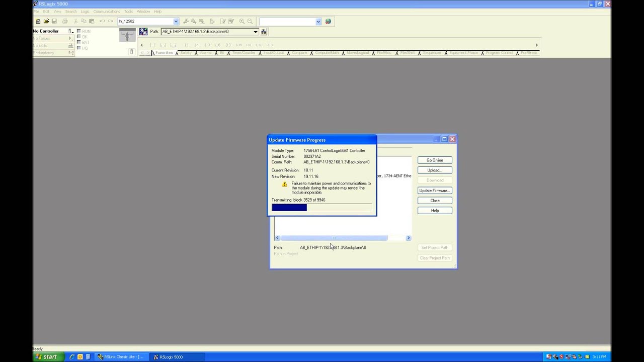Click the Update Firmware... button
The image size is (644, 362).
(x=435, y=191)
